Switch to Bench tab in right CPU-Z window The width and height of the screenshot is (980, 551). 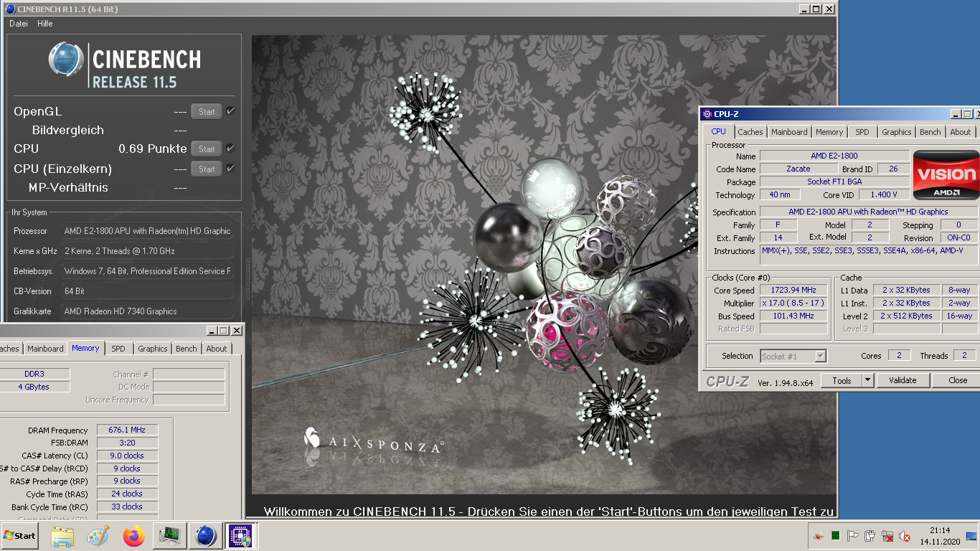point(930,132)
